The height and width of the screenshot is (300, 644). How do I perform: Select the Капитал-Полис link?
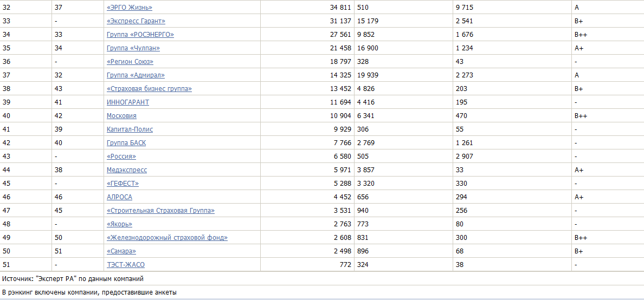[130, 129]
